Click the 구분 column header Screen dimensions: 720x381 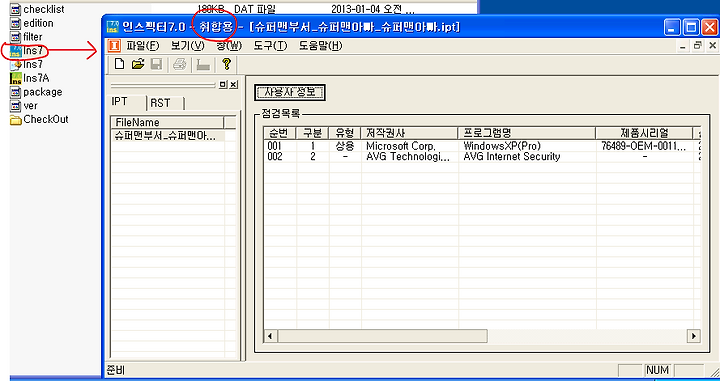pyautogui.click(x=313, y=133)
